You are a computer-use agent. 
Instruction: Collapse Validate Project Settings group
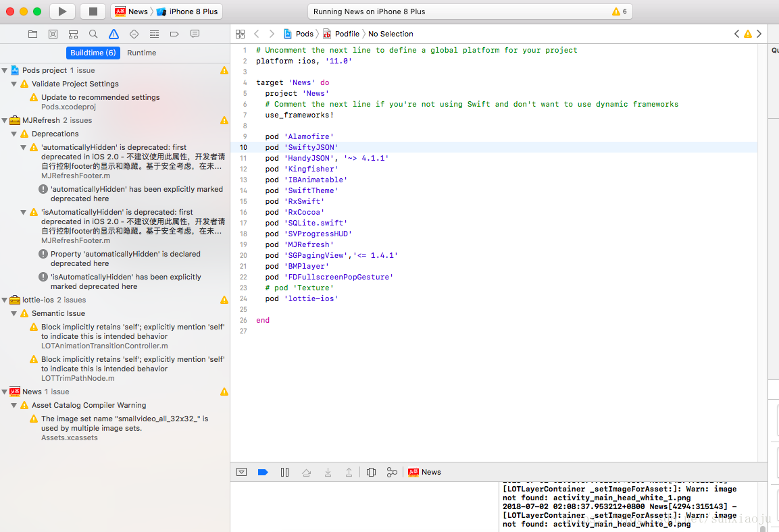pyautogui.click(x=14, y=84)
